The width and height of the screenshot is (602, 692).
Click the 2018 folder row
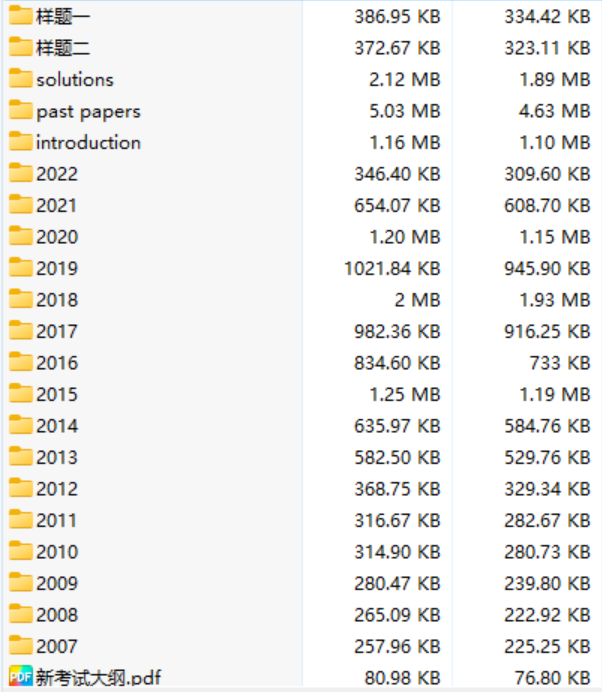pos(56,300)
